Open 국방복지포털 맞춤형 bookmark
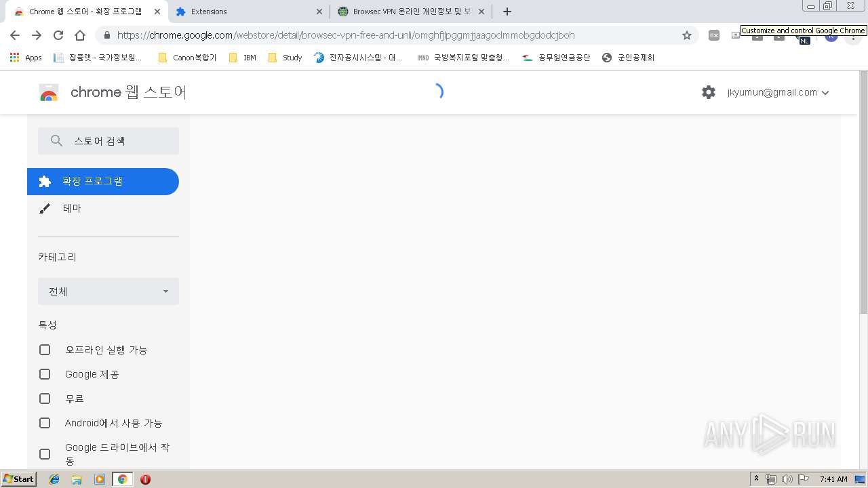868x488 pixels. click(463, 58)
